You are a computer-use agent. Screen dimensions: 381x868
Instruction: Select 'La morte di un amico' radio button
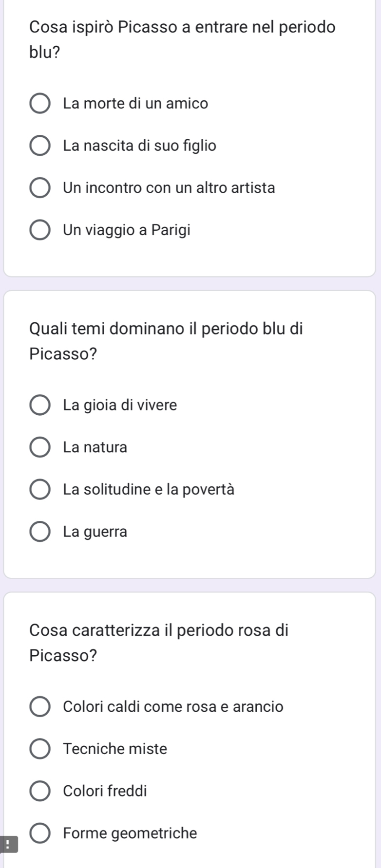tap(40, 104)
